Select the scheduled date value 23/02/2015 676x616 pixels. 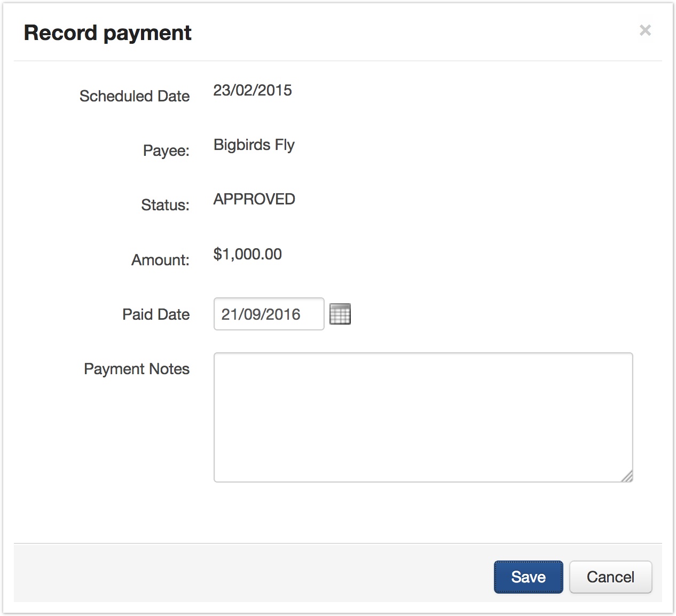[x=253, y=90]
